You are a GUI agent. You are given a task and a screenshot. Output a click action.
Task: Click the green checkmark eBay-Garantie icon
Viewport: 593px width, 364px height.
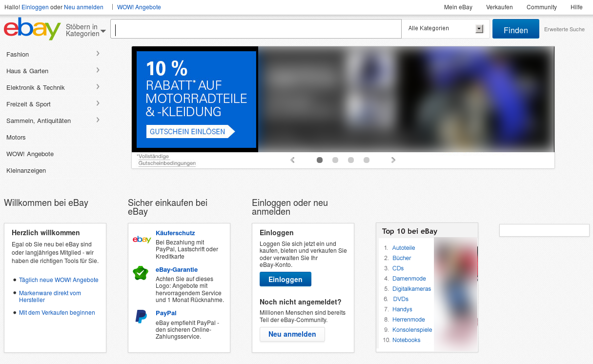pos(141,273)
